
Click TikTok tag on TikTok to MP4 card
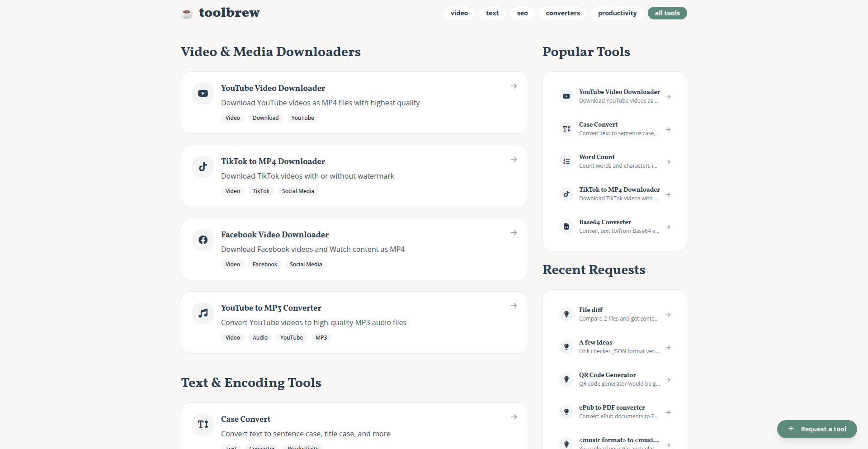(261, 191)
